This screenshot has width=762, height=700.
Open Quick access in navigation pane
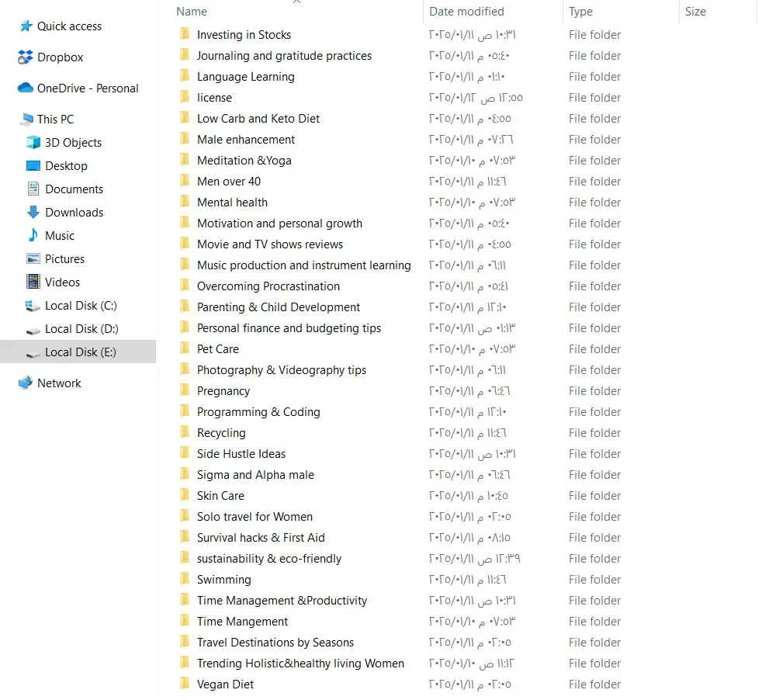70,26
